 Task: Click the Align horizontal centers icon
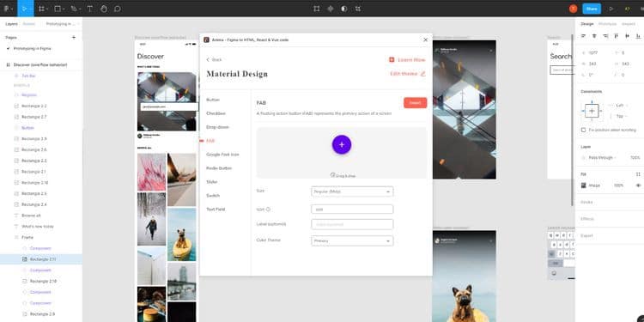click(594, 36)
